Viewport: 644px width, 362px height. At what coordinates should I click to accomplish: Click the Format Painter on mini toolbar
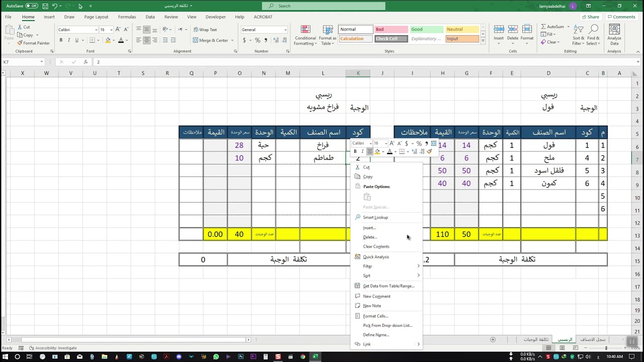tap(429, 151)
